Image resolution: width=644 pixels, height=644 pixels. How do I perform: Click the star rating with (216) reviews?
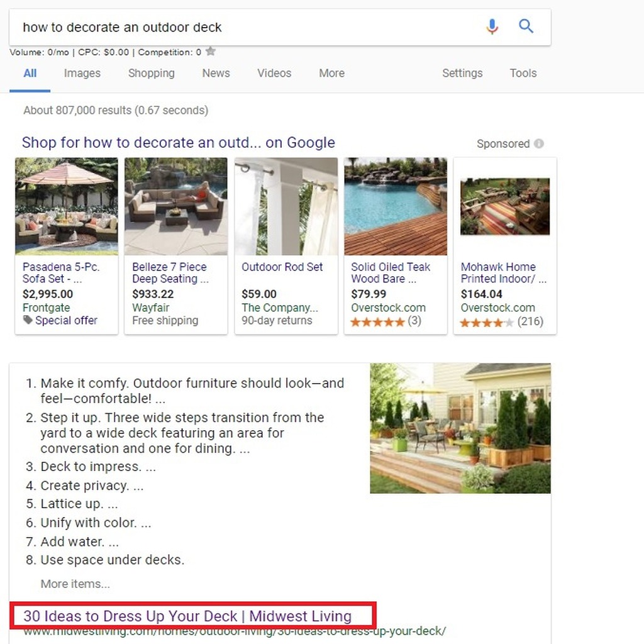[502, 321]
